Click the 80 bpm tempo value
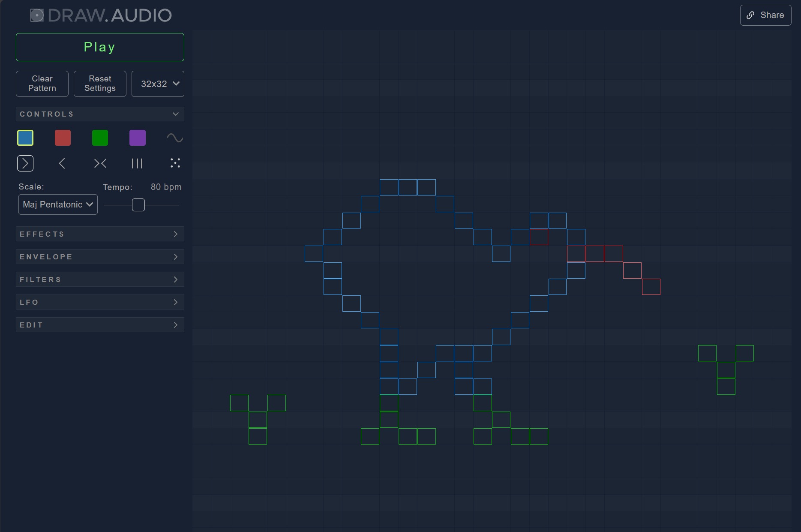Screen dimensions: 801x532 166,187
